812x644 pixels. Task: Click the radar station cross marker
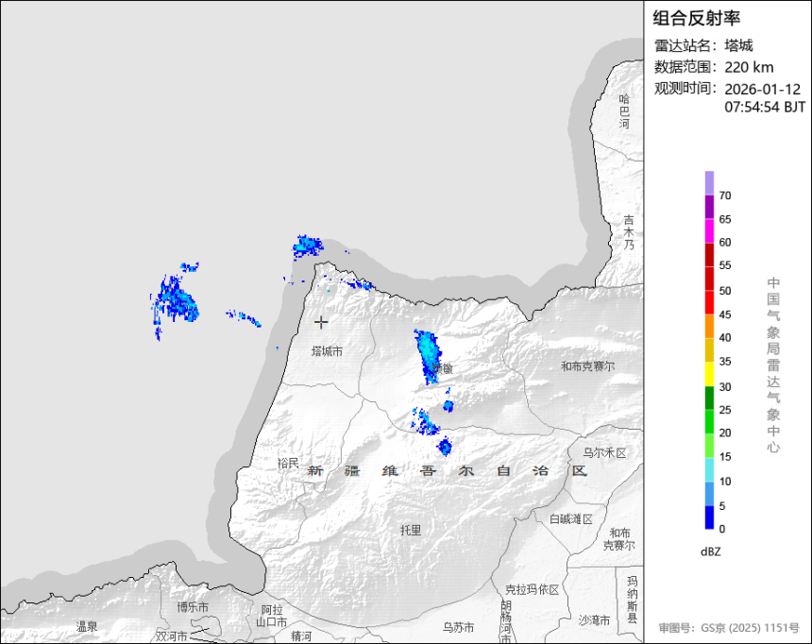point(321,322)
